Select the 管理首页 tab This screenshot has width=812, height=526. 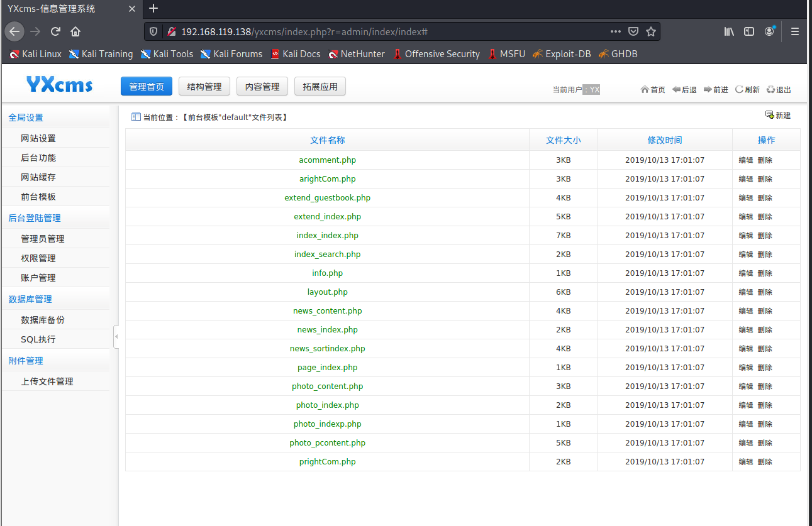pos(147,87)
